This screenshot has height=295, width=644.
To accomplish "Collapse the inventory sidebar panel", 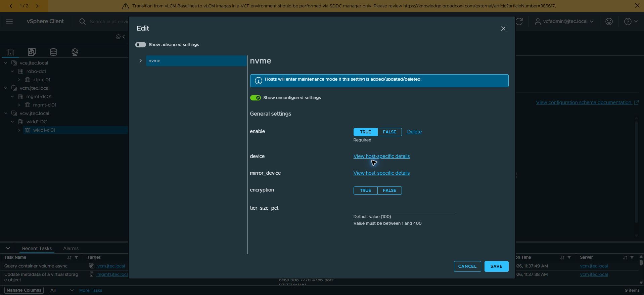I will pyautogui.click(x=124, y=37).
